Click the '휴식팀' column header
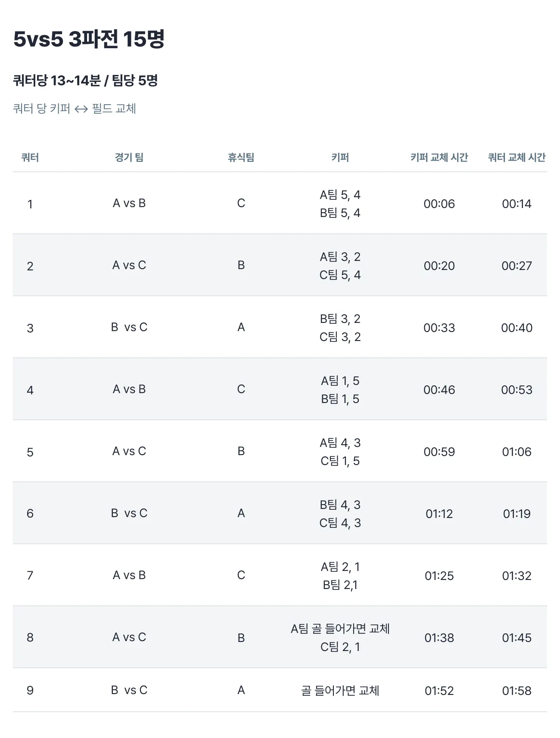The width and height of the screenshot is (560, 738). click(x=241, y=158)
